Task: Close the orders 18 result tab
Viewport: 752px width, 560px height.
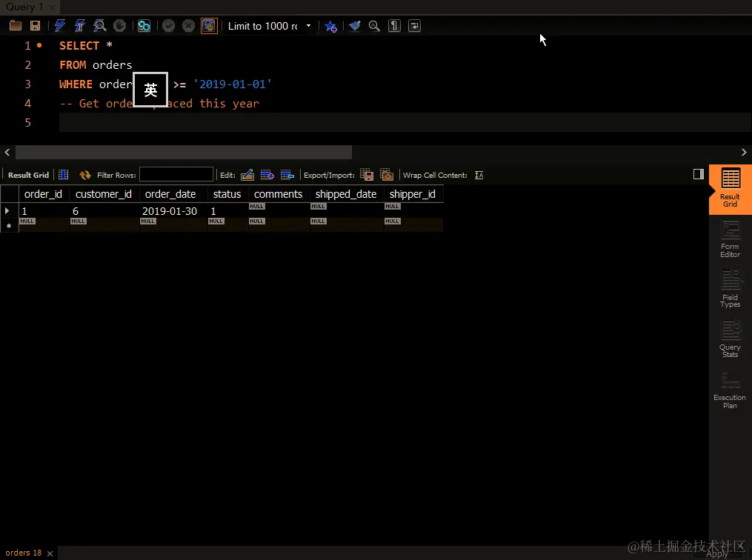Action: (50, 553)
